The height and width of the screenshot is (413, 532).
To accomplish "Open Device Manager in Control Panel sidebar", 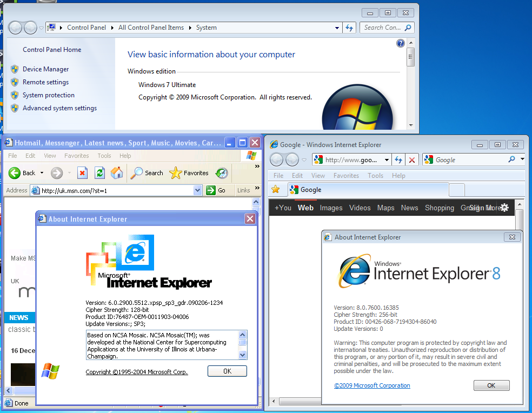I will pos(45,69).
